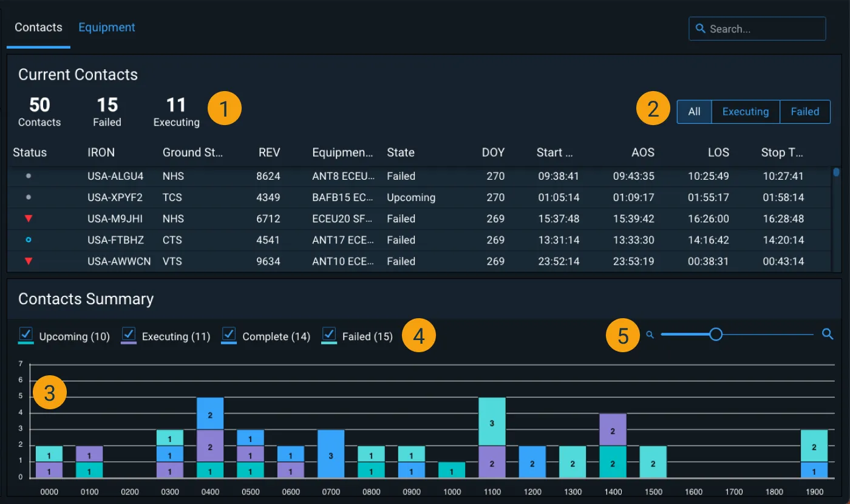This screenshot has height=504, width=850.
Task: Click the All filter button
Action: click(x=694, y=112)
